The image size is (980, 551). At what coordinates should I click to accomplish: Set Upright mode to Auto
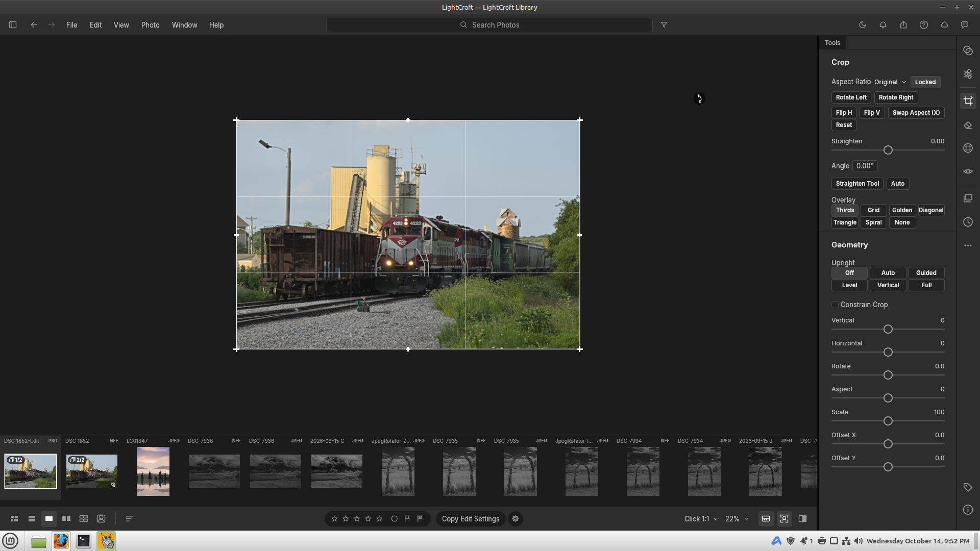tap(888, 273)
